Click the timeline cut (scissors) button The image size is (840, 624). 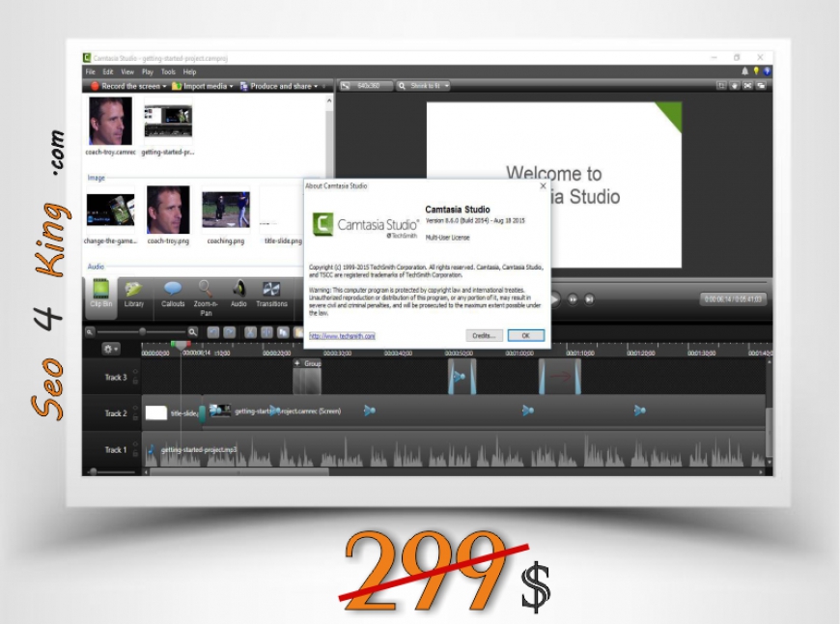pos(250,332)
